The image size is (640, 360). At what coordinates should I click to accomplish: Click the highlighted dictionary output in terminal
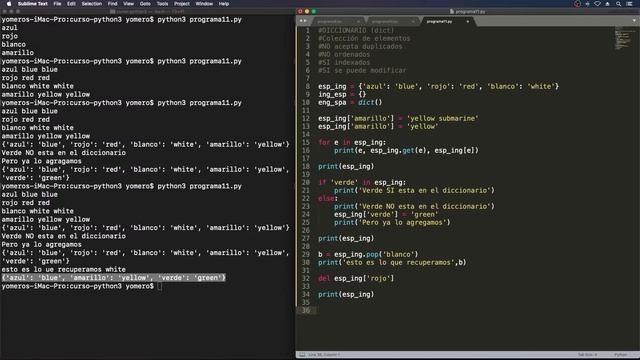pos(113,278)
